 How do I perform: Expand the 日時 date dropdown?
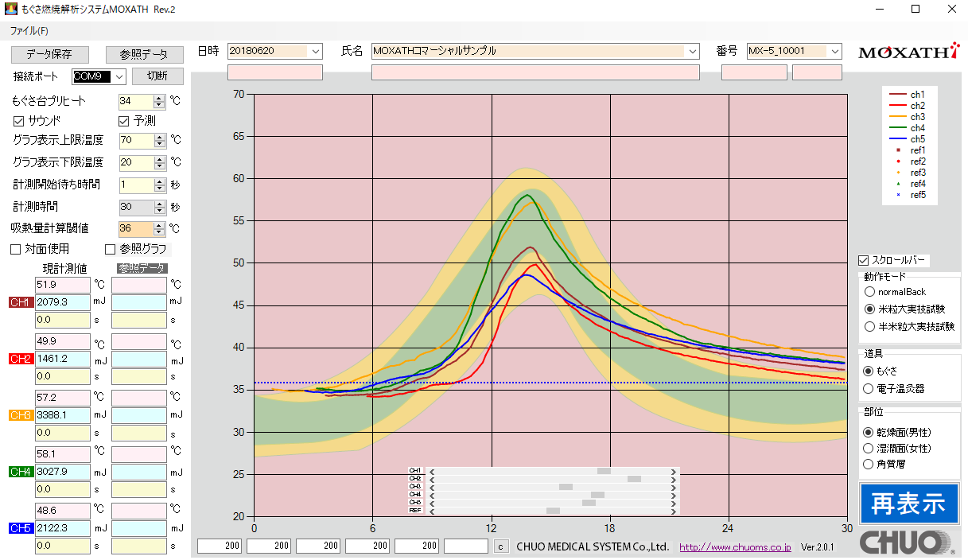[315, 51]
